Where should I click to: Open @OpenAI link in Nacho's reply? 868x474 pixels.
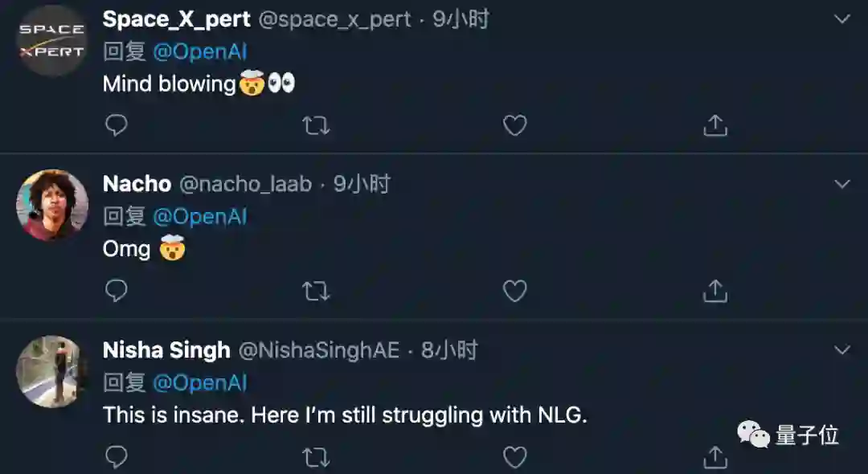[199, 217]
